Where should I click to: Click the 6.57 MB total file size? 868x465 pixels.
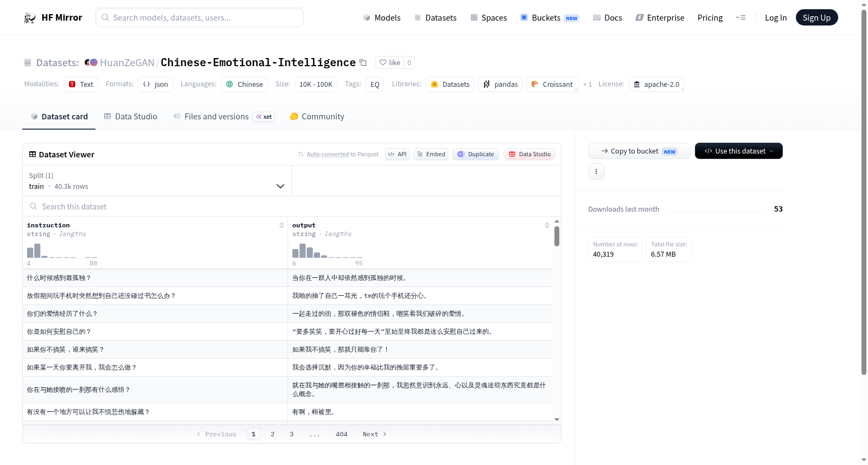point(663,254)
